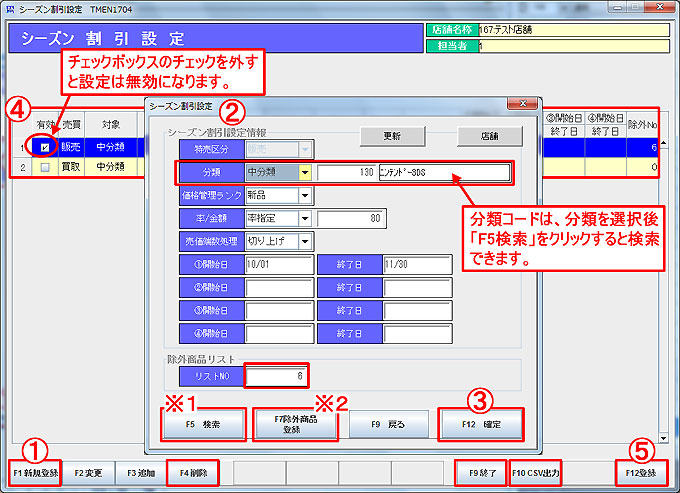Click the 終了日 field beside ④開始日
Viewport: 680px width, 493px height.
tap(417, 334)
